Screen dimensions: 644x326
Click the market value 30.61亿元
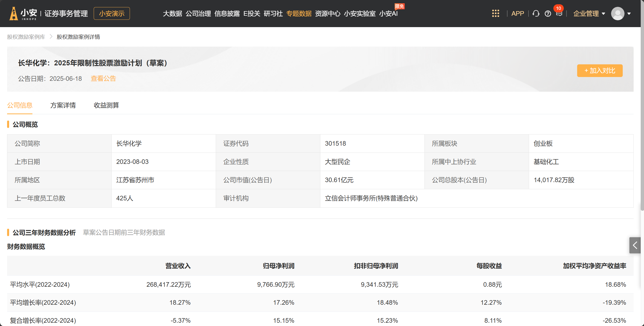[x=339, y=180]
